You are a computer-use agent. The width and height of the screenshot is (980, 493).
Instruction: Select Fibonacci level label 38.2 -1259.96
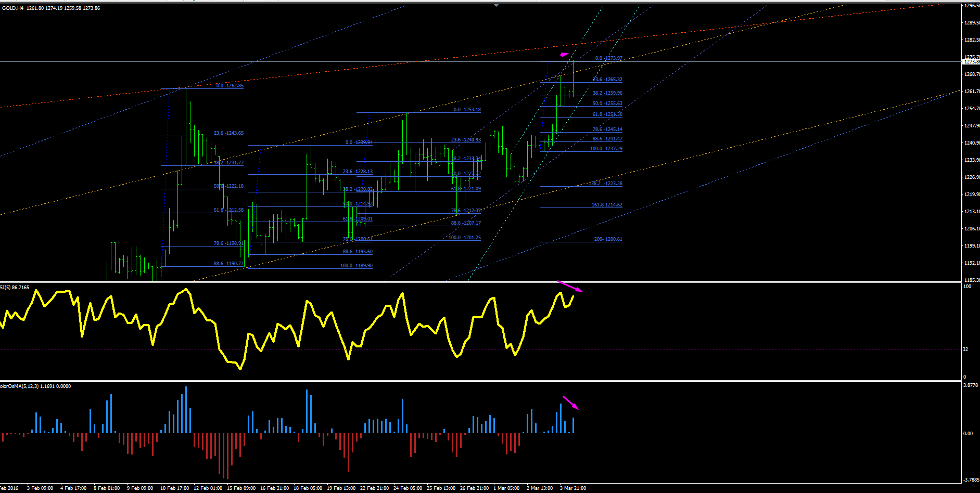pos(607,93)
